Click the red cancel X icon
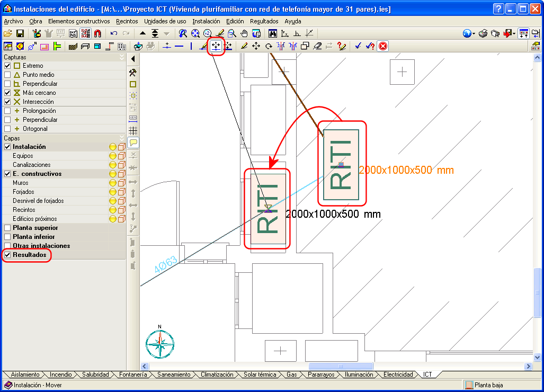This screenshot has height=392, width=544. click(382, 46)
